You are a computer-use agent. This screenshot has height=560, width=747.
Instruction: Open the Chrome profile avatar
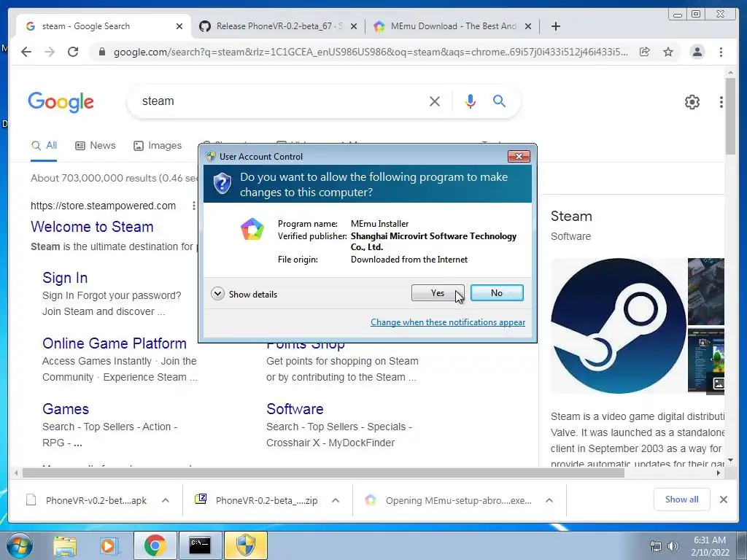[x=697, y=52]
